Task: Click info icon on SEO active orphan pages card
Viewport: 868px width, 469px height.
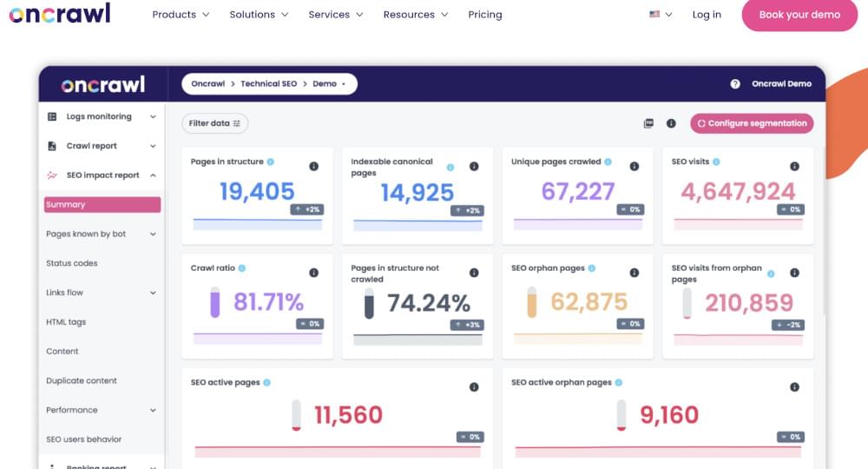Action: coord(794,387)
